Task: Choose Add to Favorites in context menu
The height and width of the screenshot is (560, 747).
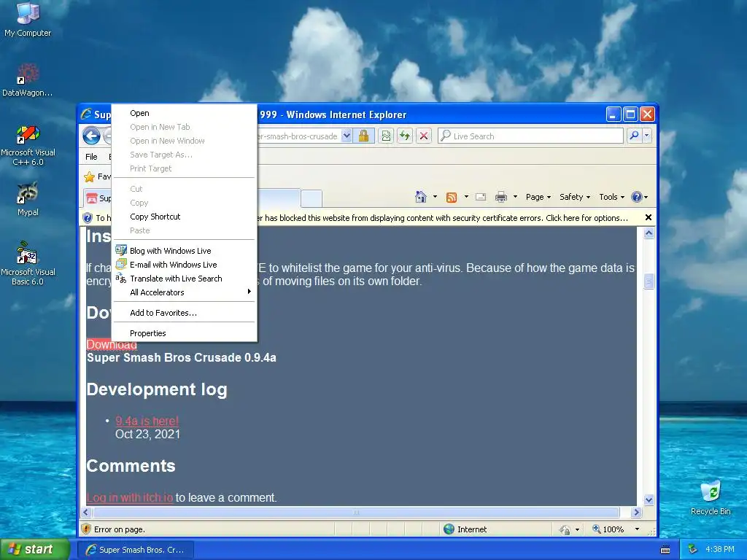Action: click(185, 313)
